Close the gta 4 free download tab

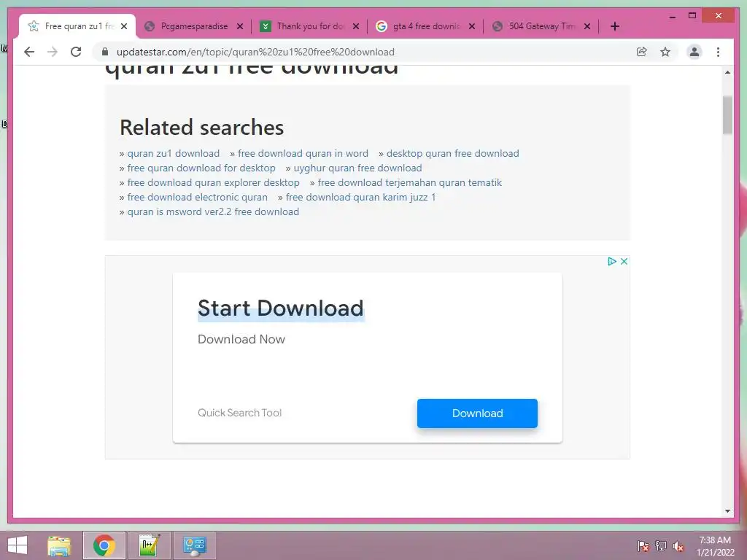point(472,26)
